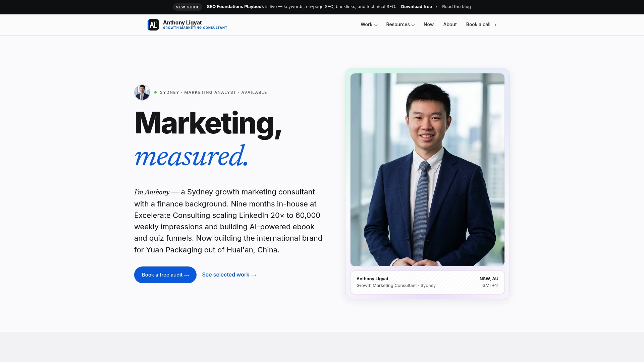This screenshot has width=644, height=362.
Task: Click the I'm Anthony intro paragraph
Action: [x=228, y=221]
